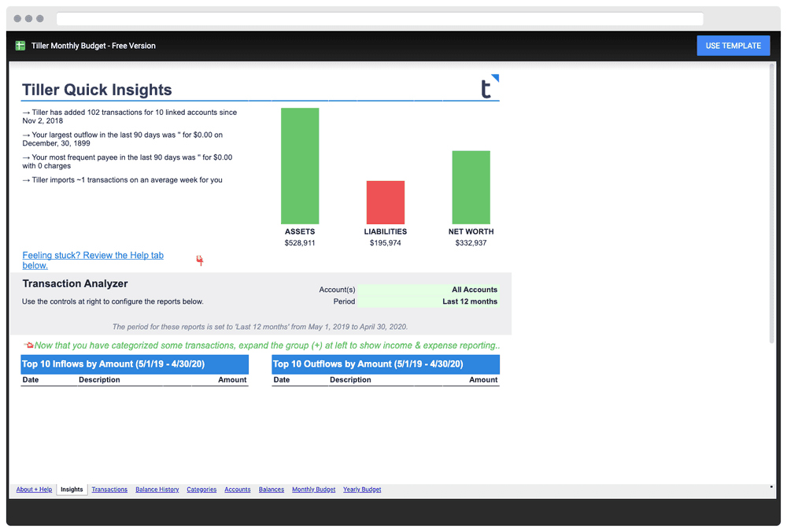Select the Insights sheet tab
The height and width of the screenshot is (532, 787).
click(72, 490)
